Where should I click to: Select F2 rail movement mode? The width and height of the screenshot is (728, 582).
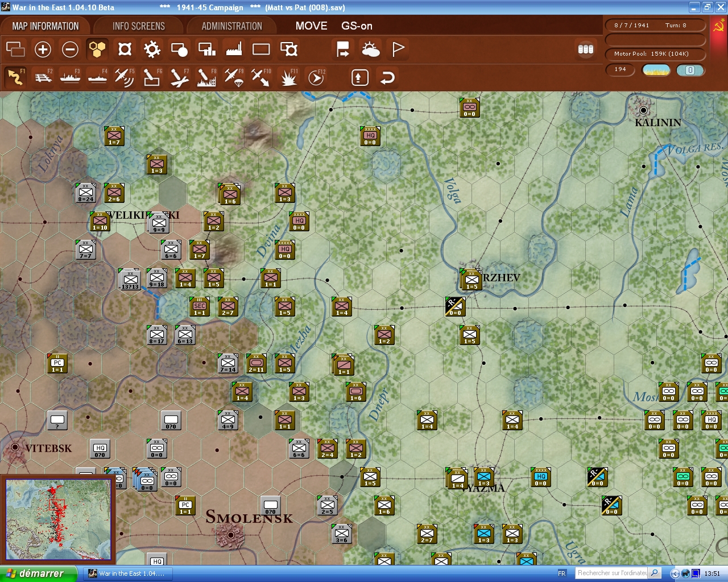(x=43, y=77)
